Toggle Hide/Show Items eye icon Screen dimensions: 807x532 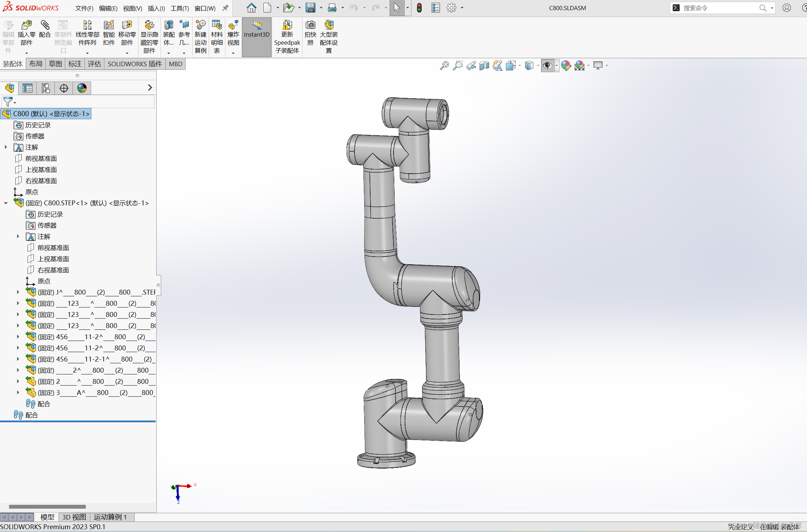point(547,66)
